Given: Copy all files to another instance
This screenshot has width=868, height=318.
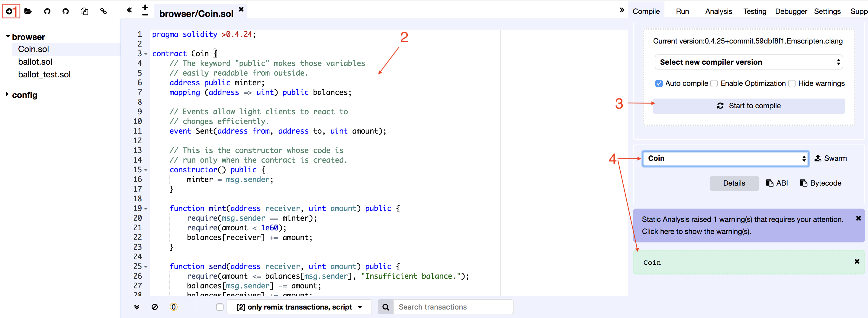Looking at the screenshot, I should 84,11.
